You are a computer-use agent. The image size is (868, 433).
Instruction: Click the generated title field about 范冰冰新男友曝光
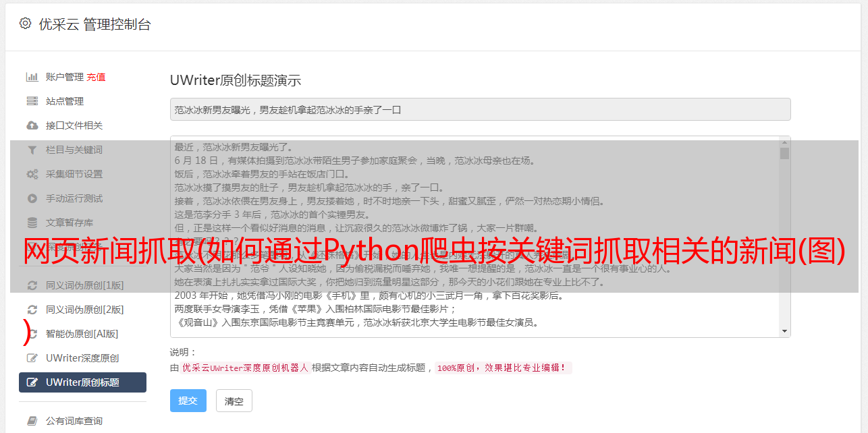point(480,109)
